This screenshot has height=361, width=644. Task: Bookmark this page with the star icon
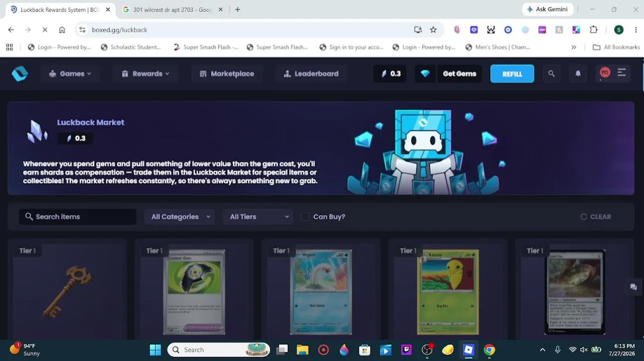433,30
